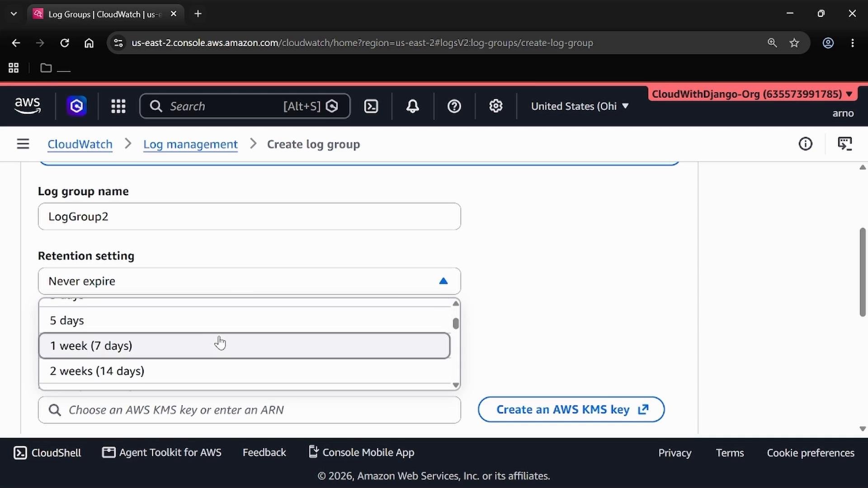Collapse the Retention setting dropdown

pyautogui.click(x=250, y=281)
